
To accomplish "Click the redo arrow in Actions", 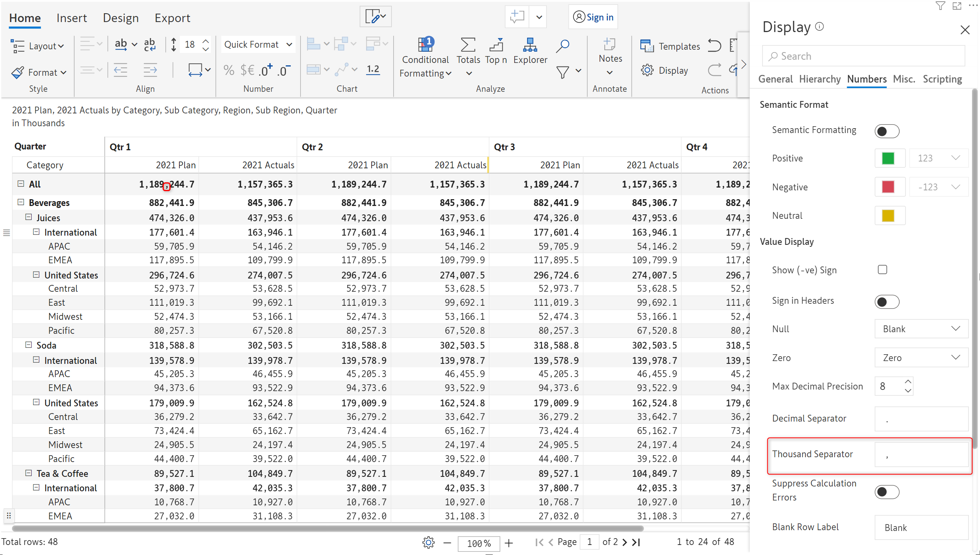I will coord(714,70).
